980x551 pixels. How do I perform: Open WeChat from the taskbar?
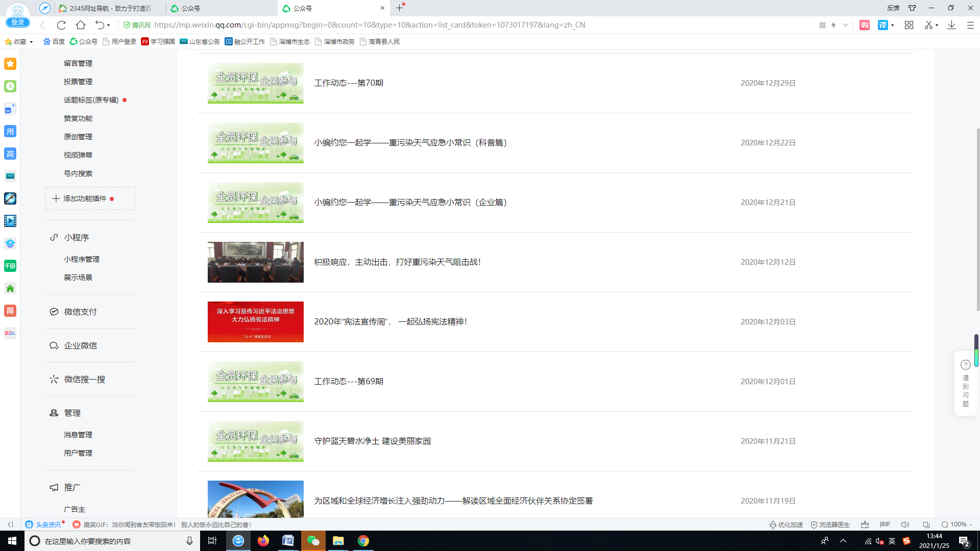coord(313,541)
